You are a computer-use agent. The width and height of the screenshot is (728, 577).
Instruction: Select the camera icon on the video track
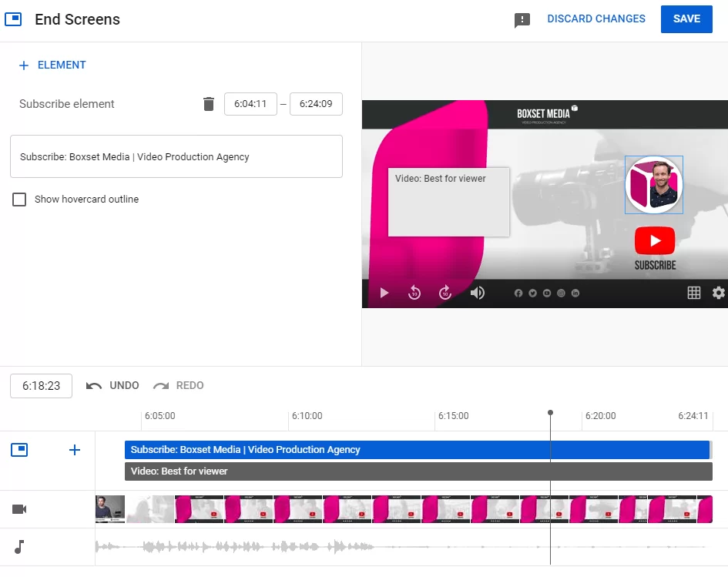18,508
